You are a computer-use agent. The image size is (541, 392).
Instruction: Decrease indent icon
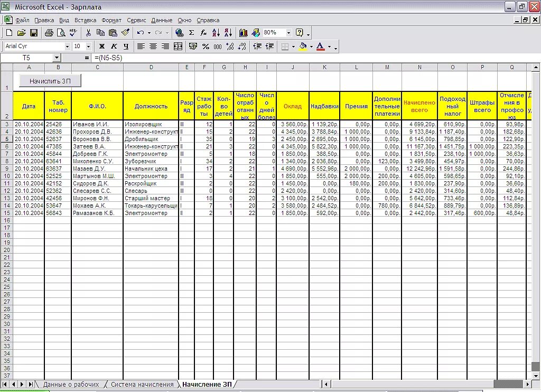pos(257,46)
